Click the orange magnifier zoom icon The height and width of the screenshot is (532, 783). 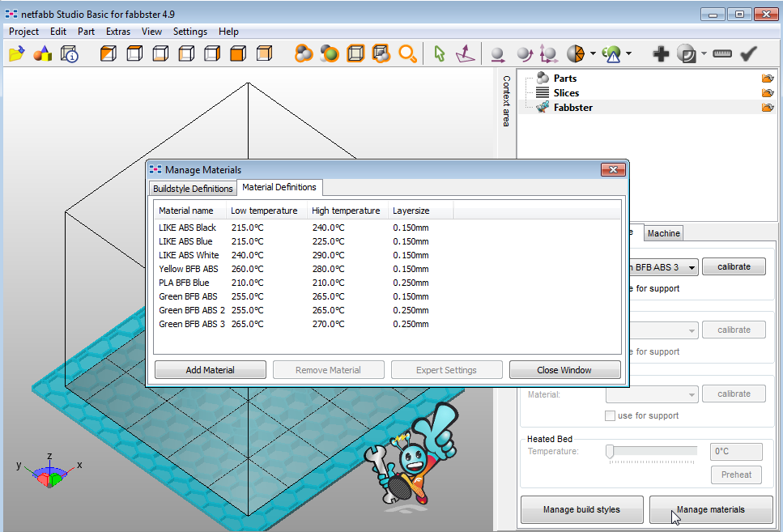point(408,54)
